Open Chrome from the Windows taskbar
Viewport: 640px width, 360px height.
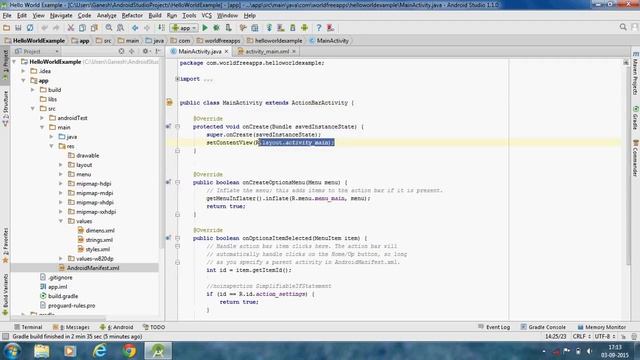click(129, 351)
